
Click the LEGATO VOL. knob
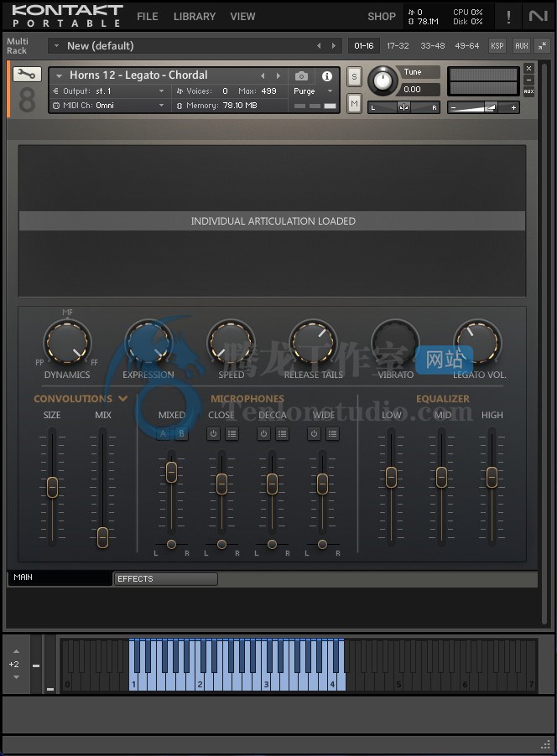pos(478,342)
